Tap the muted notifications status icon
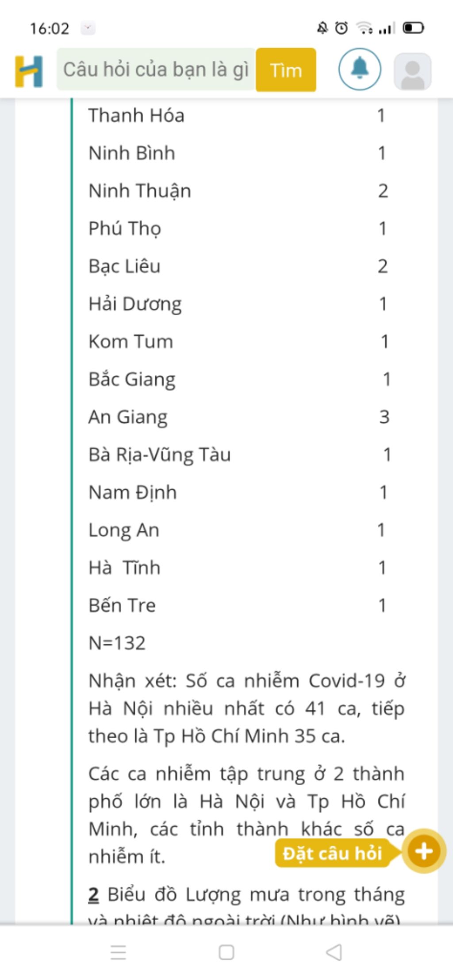 click(322, 28)
